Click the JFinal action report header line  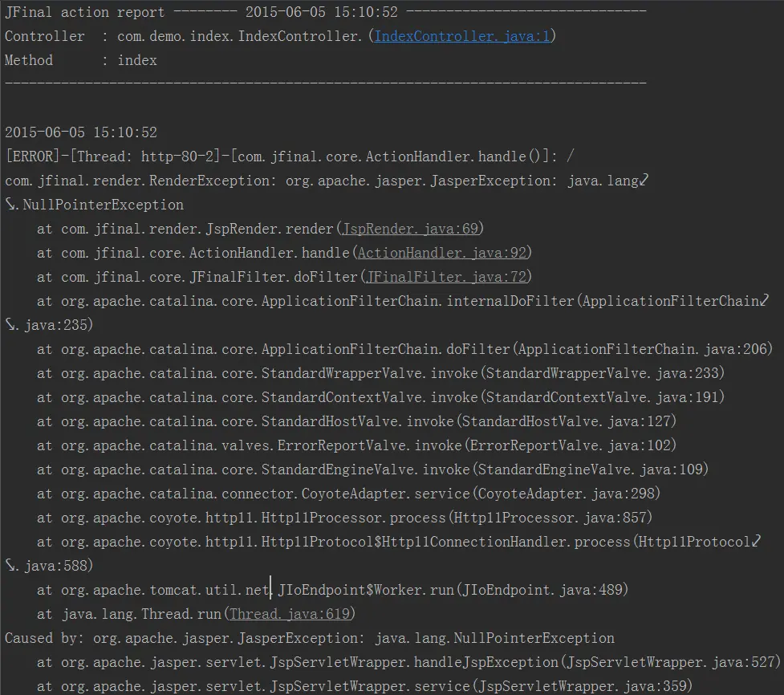click(326, 12)
